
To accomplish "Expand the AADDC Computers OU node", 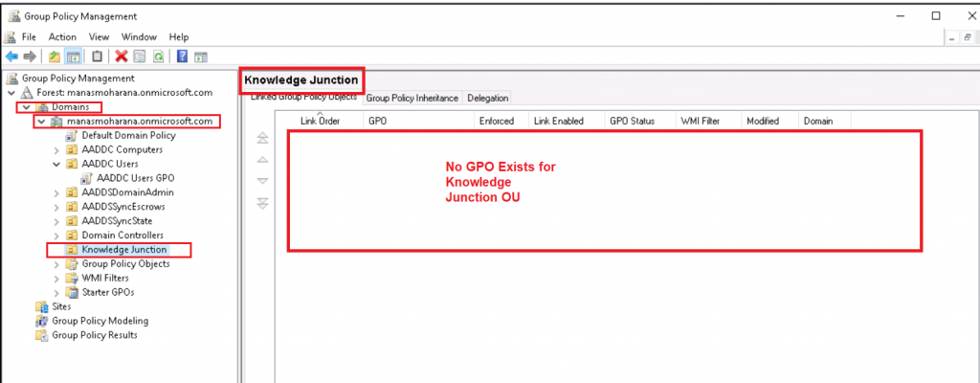I will (56, 149).
